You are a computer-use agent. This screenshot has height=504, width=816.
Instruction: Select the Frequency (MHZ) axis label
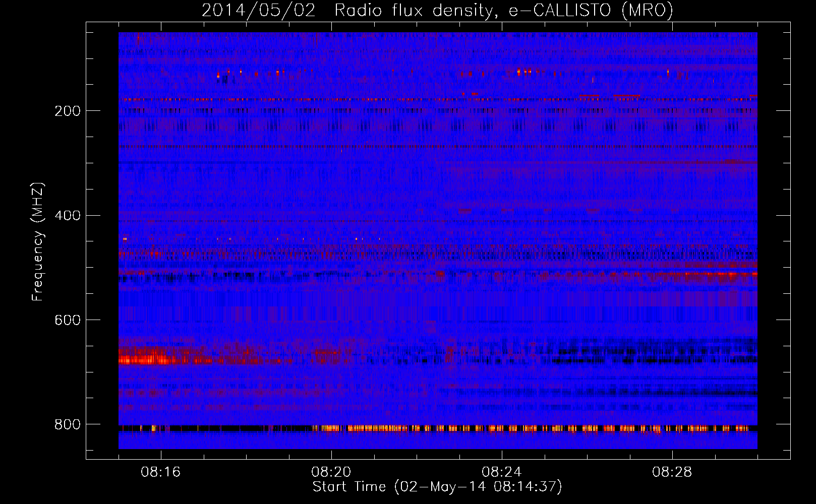click(38, 242)
